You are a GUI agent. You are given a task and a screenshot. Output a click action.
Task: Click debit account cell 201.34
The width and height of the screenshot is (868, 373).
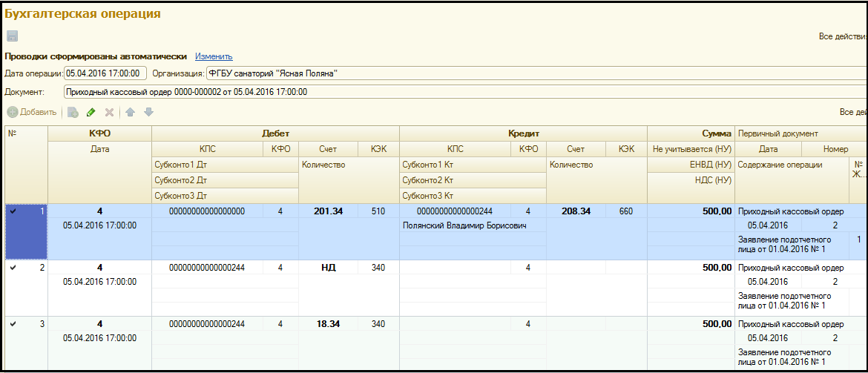[328, 211]
